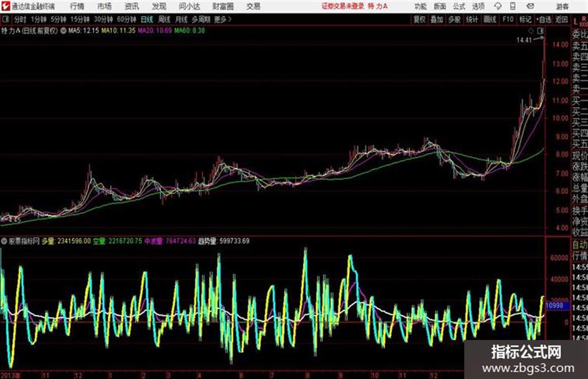Click the 证券交易未登录 login link

pyautogui.click(x=342, y=6)
